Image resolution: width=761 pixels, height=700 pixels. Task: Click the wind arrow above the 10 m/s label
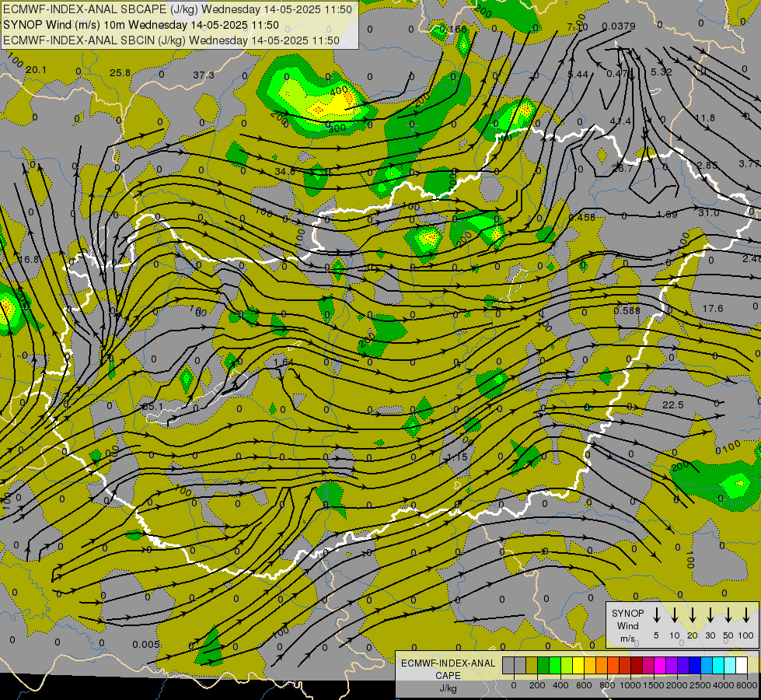674,615
